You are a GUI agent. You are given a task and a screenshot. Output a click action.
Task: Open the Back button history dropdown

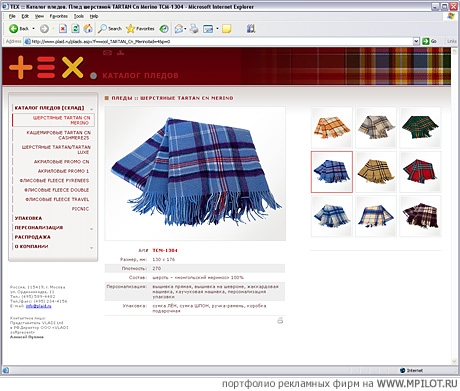pos(33,29)
